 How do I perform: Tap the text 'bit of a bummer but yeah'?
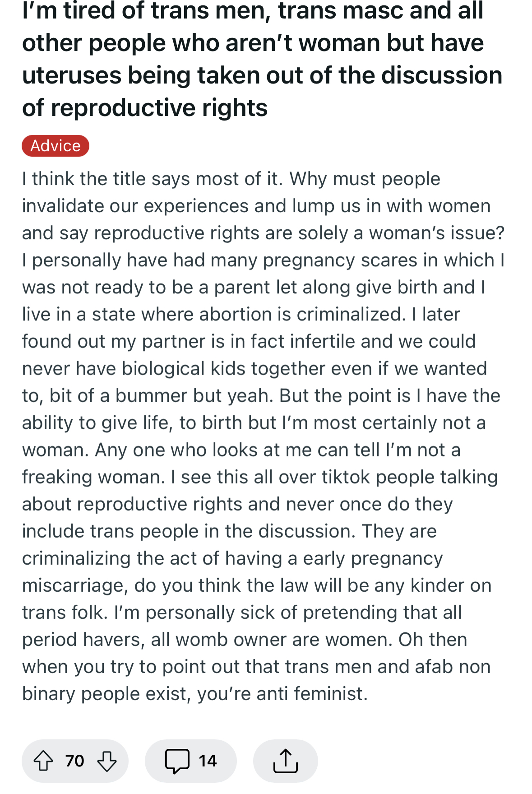(161, 395)
